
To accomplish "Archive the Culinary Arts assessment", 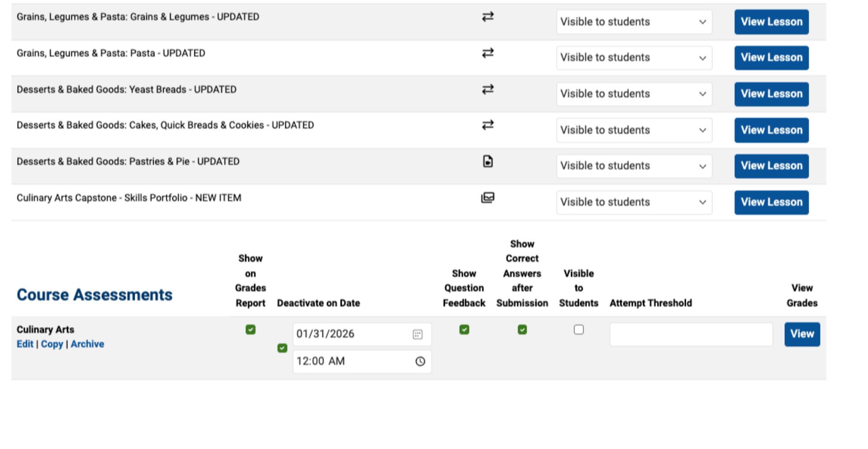I will click(87, 344).
